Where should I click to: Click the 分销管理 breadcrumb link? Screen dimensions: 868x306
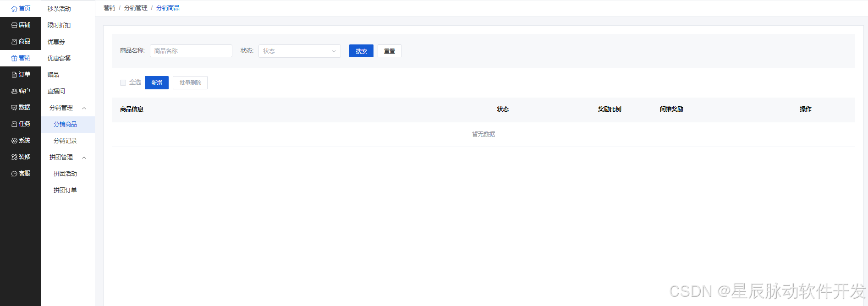tap(136, 8)
